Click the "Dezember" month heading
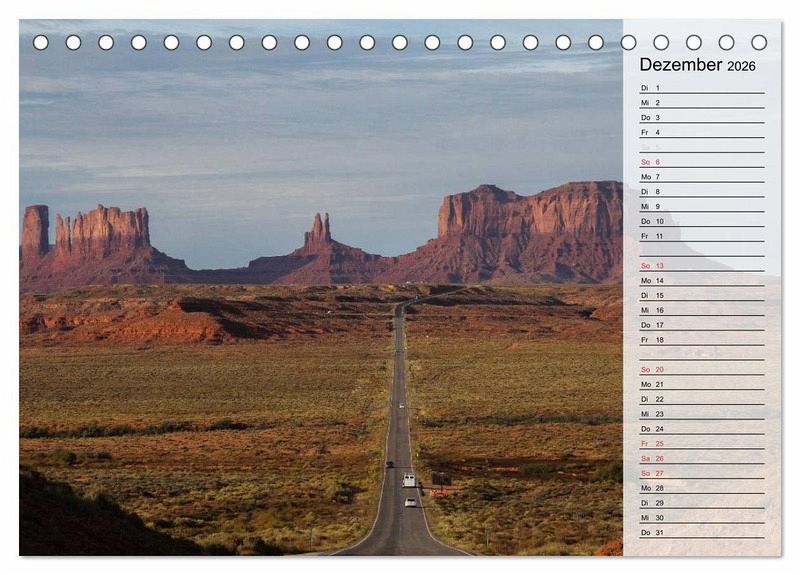Viewport: 800px width, 575px height. [681, 65]
